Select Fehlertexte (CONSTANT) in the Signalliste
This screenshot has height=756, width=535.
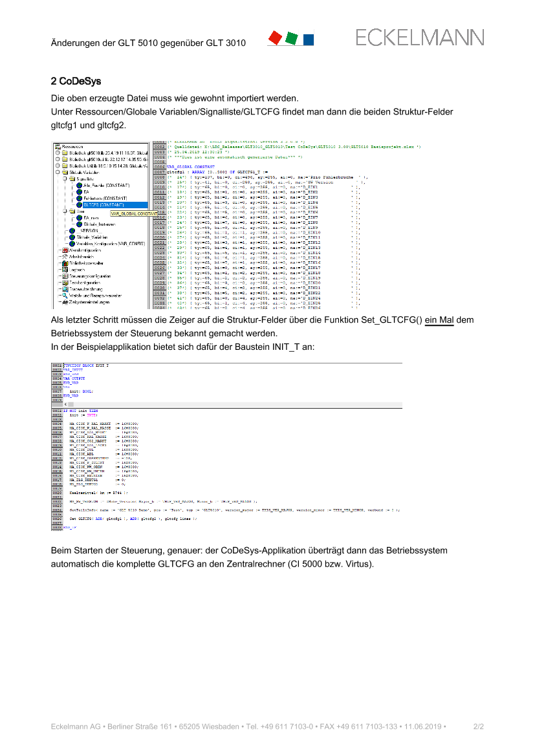pyautogui.click(x=105, y=198)
